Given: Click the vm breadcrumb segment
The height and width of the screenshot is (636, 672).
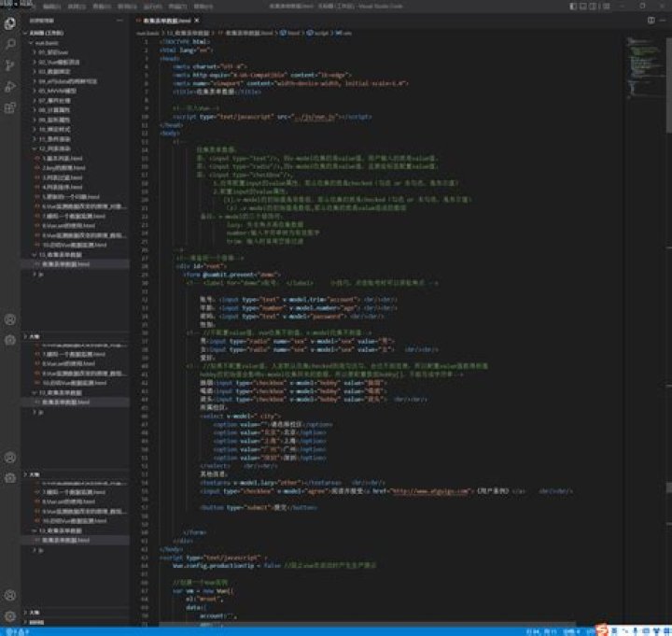Looking at the screenshot, I should [343, 33].
